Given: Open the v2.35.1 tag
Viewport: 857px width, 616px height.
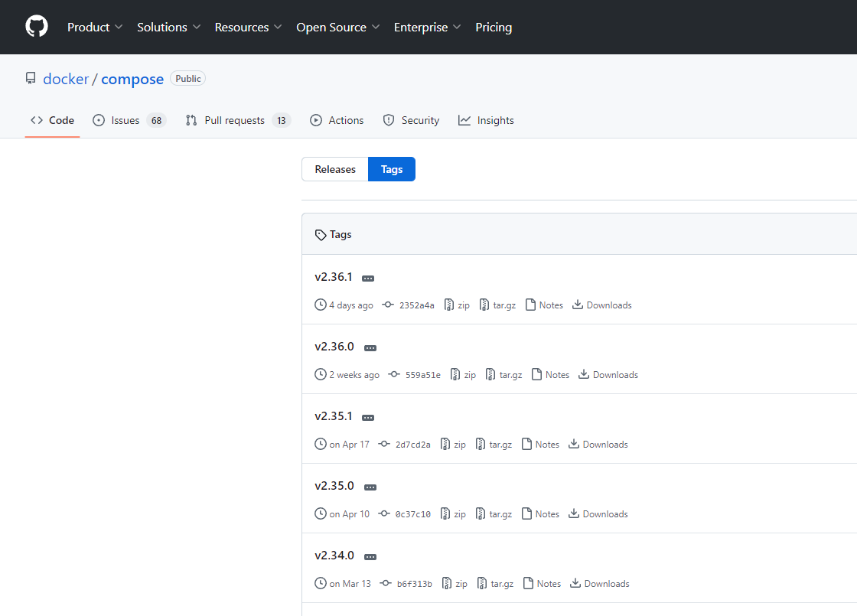Looking at the screenshot, I should 334,416.
